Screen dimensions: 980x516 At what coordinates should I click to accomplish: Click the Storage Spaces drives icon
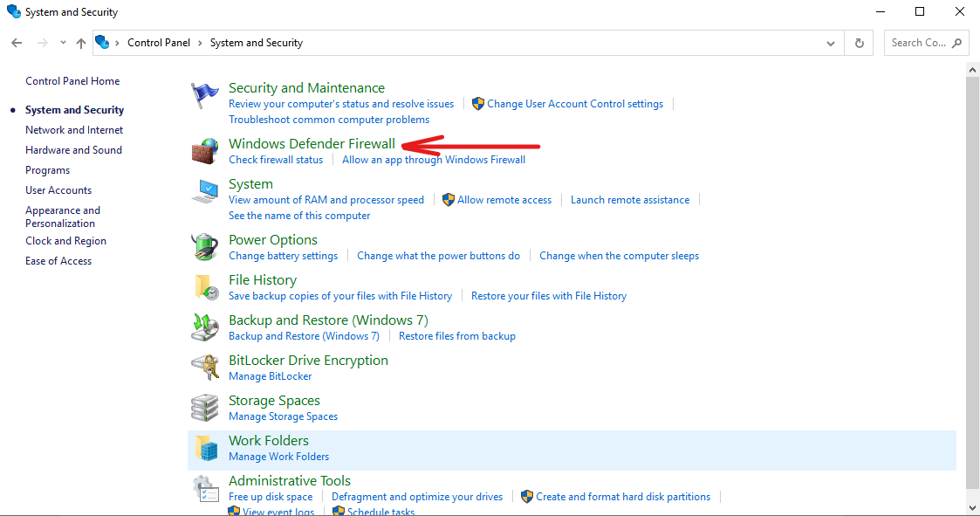(205, 408)
